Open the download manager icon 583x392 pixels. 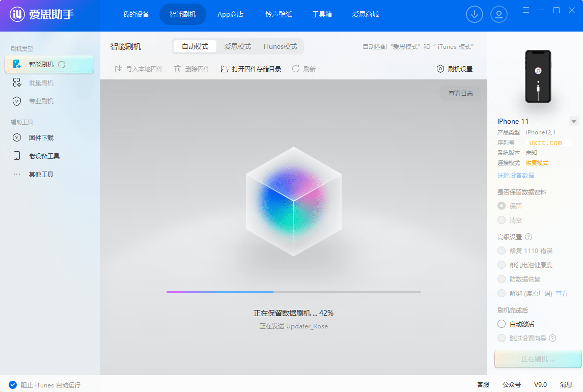[475, 14]
